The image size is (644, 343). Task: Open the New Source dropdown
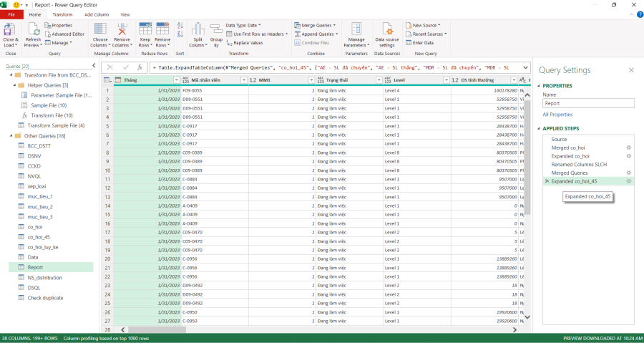(423, 26)
